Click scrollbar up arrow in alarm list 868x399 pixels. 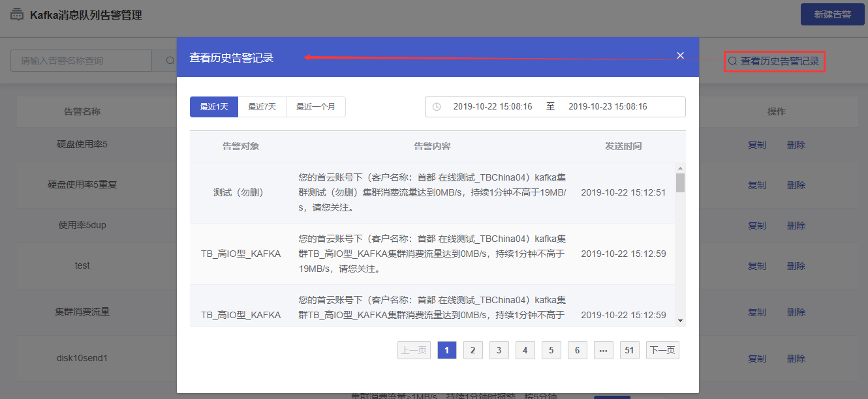pyautogui.click(x=680, y=168)
